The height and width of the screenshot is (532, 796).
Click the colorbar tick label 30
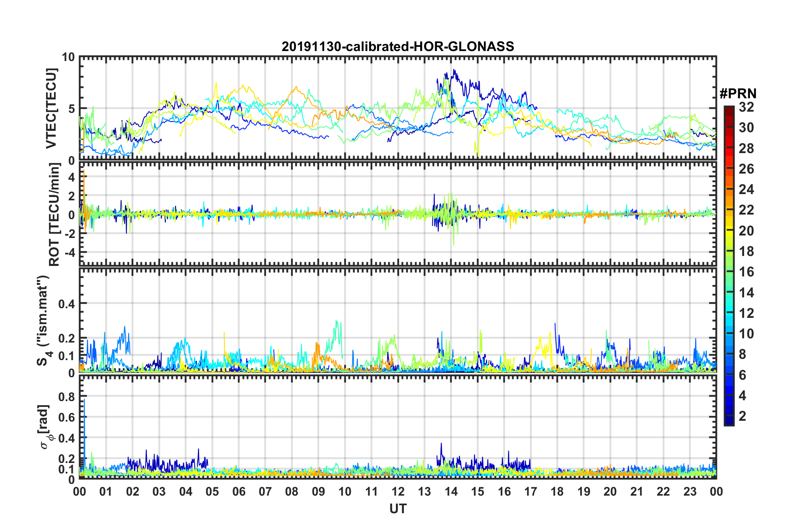click(746, 128)
